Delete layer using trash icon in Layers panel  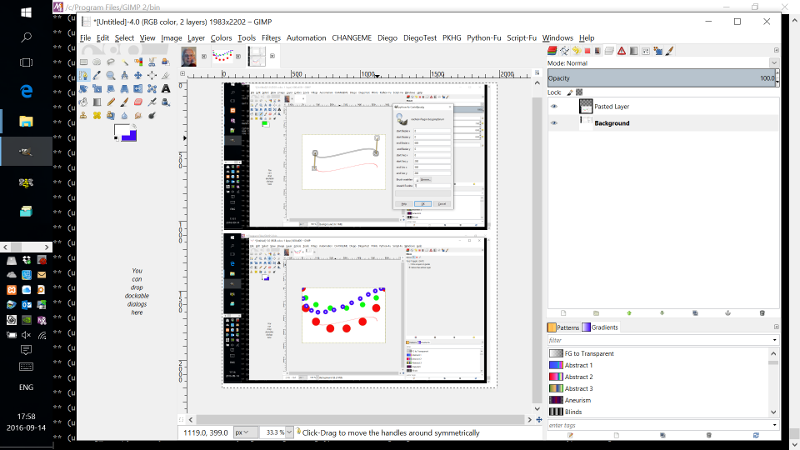pyautogui.click(x=762, y=313)
